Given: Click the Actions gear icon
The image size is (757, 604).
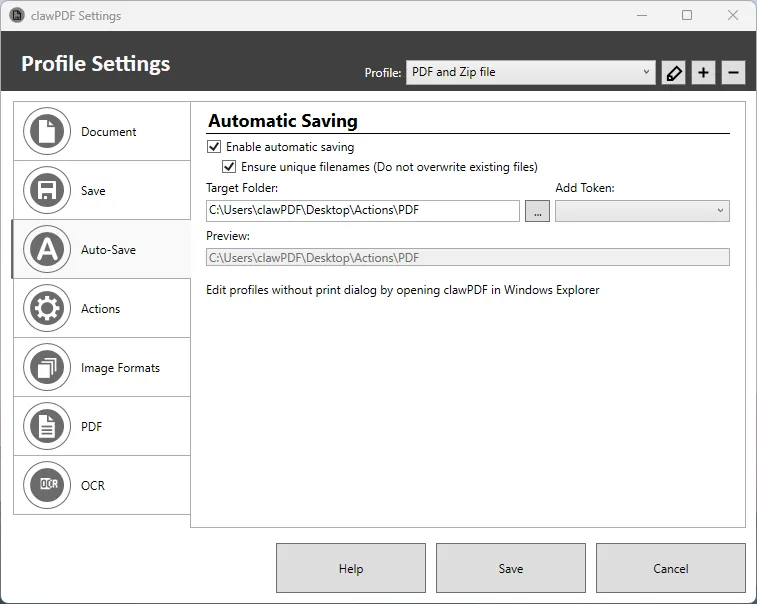Looking at the screenshot, I should (x=47, y=309).
